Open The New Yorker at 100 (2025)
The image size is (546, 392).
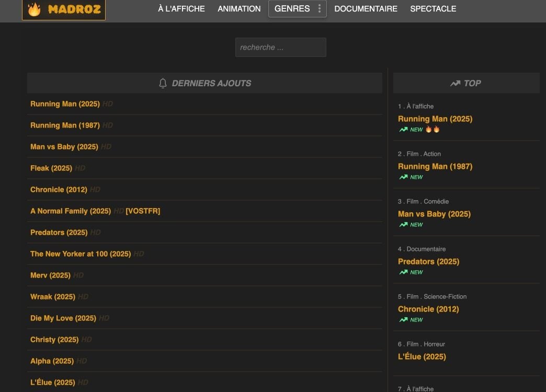80,254
